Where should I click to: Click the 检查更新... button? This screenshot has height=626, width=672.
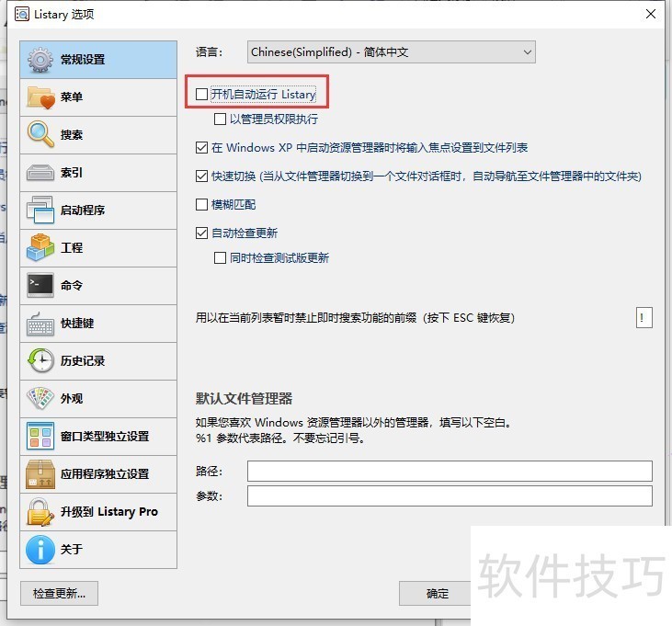point(59,594)
